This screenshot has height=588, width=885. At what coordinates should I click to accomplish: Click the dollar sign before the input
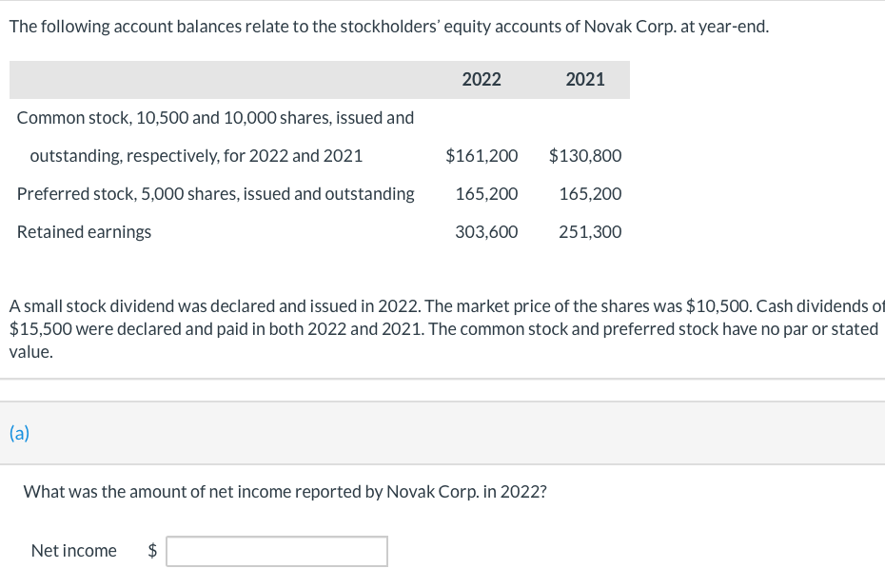pyautogui.click(x=152, y=551)
